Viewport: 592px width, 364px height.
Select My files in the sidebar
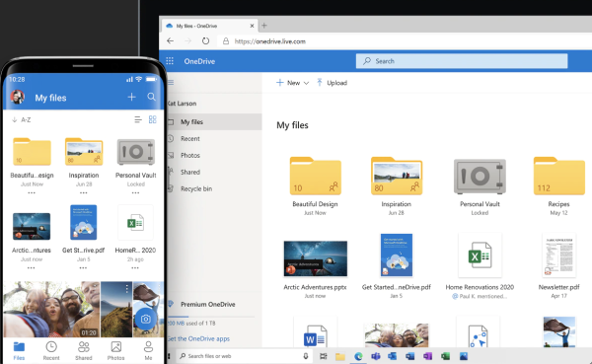[214, 122]
